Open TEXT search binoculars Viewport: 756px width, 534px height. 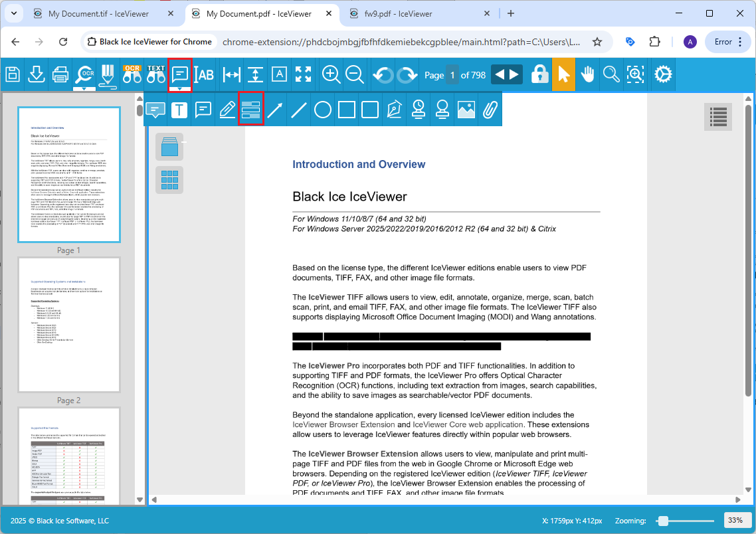coord(155,74)
